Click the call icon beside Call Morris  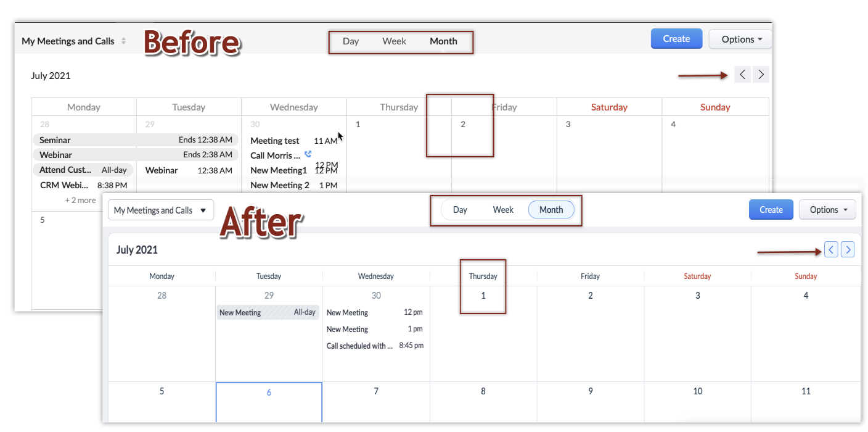pos(308,154)
